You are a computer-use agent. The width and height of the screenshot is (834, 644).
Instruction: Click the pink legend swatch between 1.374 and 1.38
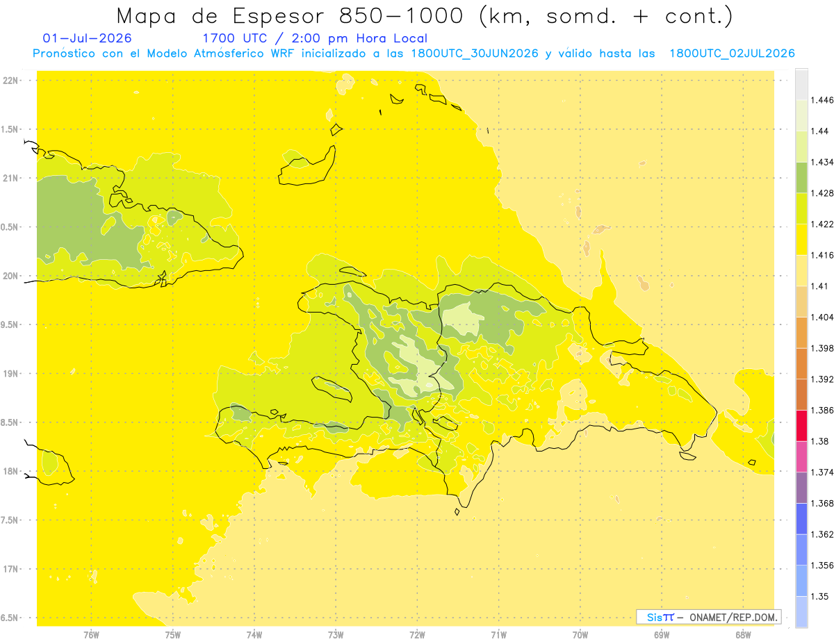[801, 456]
